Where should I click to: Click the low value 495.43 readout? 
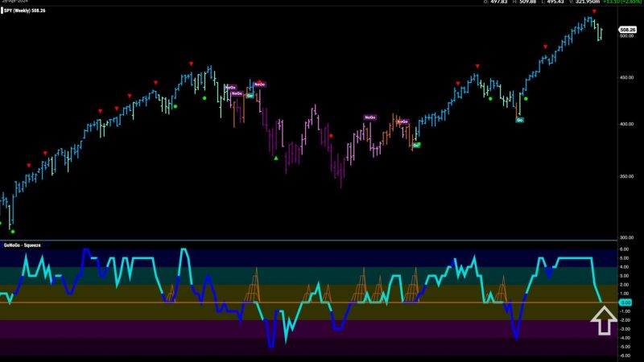pos(555,2)
